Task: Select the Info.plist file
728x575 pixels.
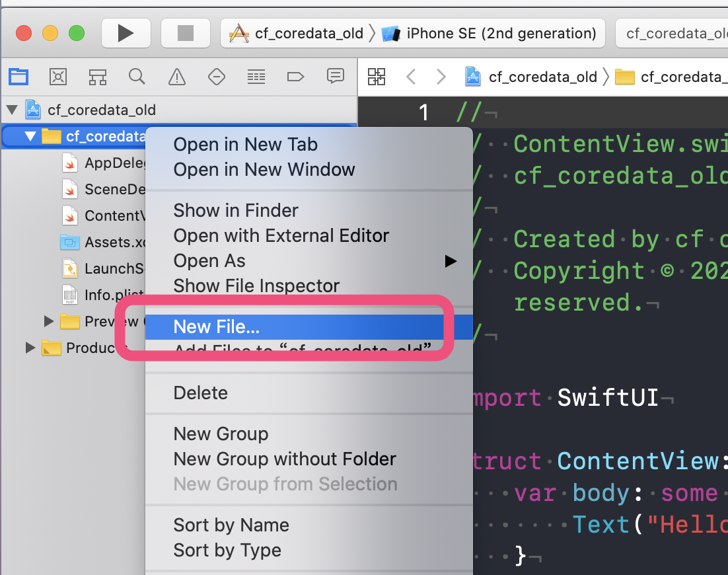Action: click(104, 295)
